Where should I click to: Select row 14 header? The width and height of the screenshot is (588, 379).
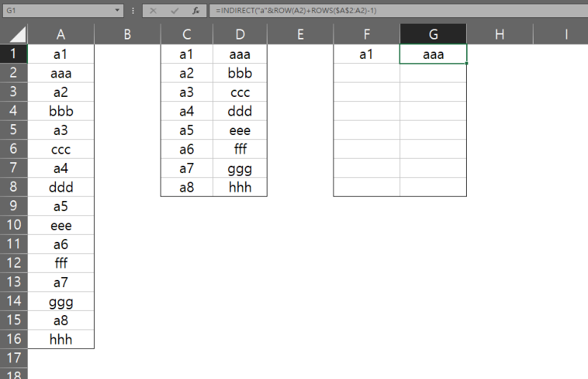(x=14, y=301)
